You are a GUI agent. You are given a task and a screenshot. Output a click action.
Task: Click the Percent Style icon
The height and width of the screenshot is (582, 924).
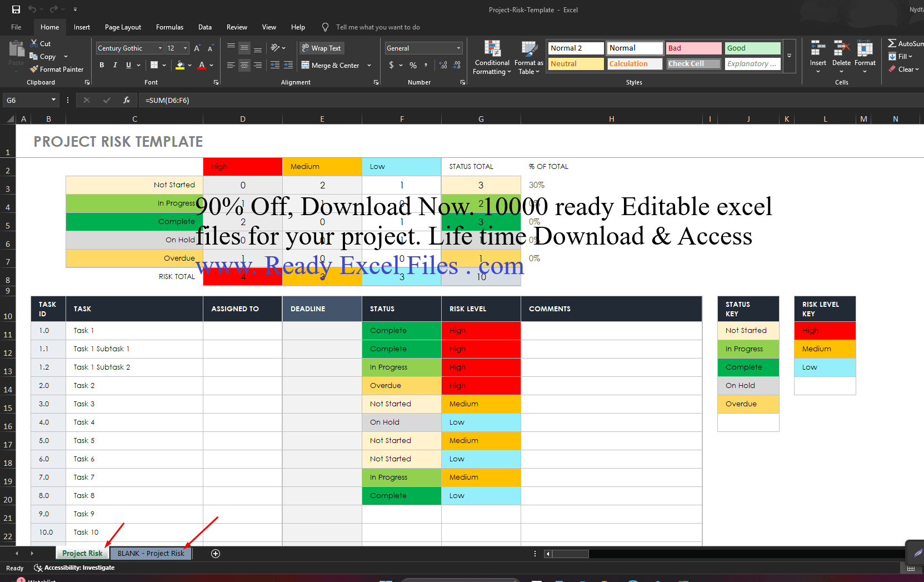click(x=413, y=65)
